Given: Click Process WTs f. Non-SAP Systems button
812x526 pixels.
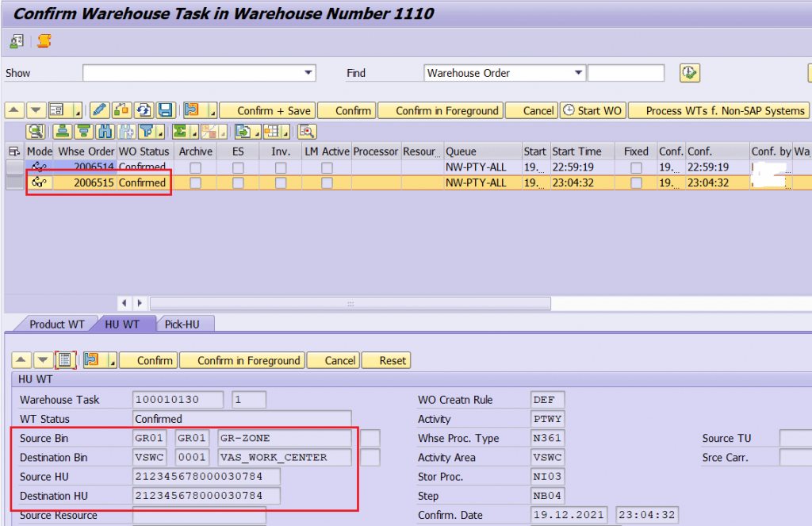Looking at the screenshot, I should tap(718, 110).
